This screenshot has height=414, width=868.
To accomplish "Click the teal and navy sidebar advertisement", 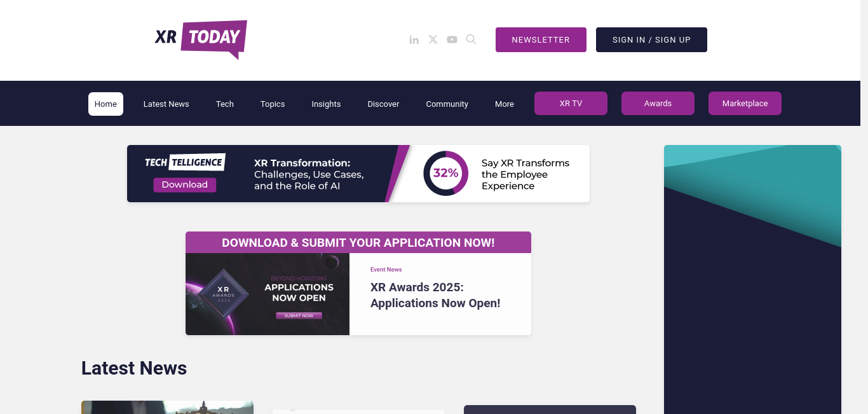I will tap(752, 279).
